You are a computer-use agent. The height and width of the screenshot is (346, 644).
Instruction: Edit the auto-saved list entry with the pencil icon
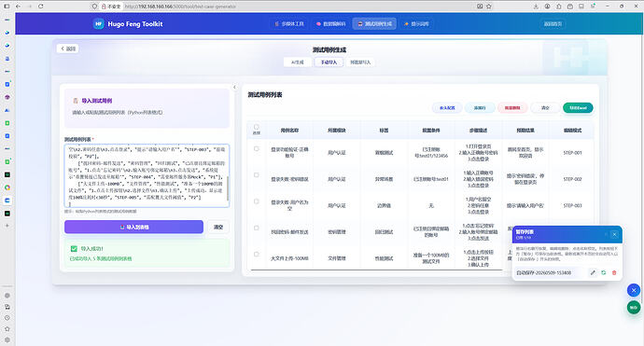(x=593, y=272)
